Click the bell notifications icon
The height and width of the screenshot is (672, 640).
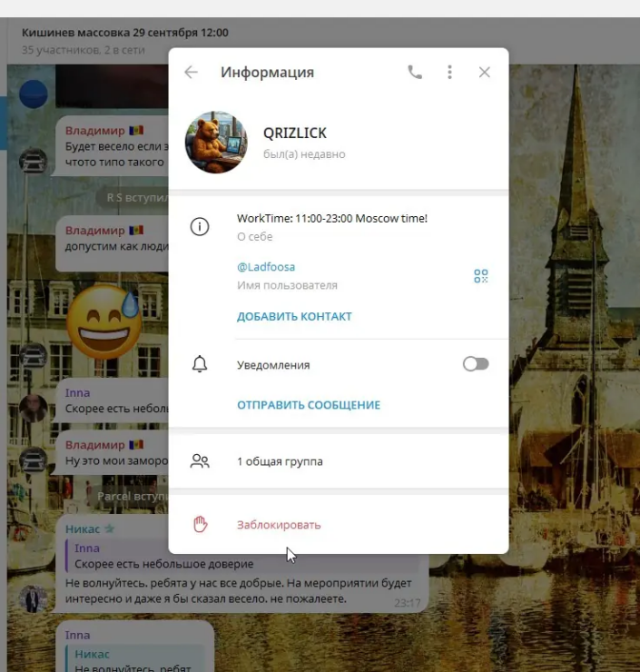200,364
